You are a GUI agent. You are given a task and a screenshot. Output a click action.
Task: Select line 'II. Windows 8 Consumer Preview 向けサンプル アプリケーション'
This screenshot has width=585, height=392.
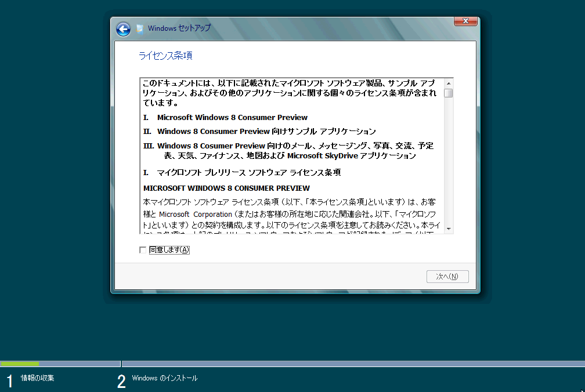pyautogui.click(x=259, y=132)
